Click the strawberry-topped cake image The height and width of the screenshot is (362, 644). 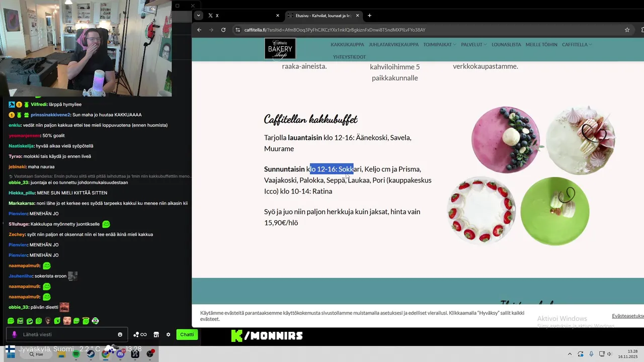(481, 210)
